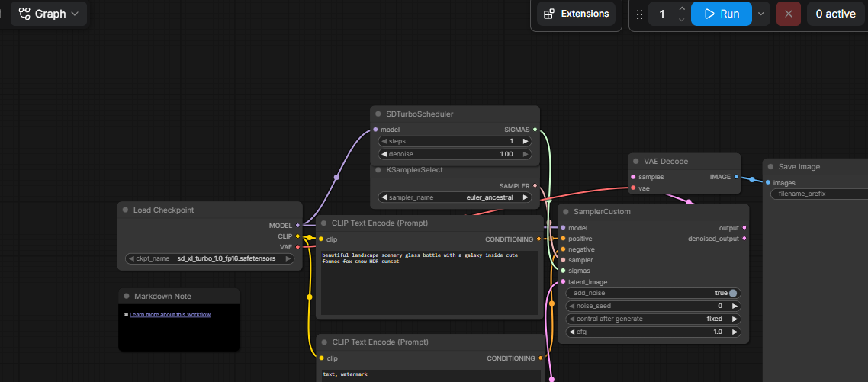Open the Graph view dropdown
Screen dimensions: 868x382
pos(49,14)
